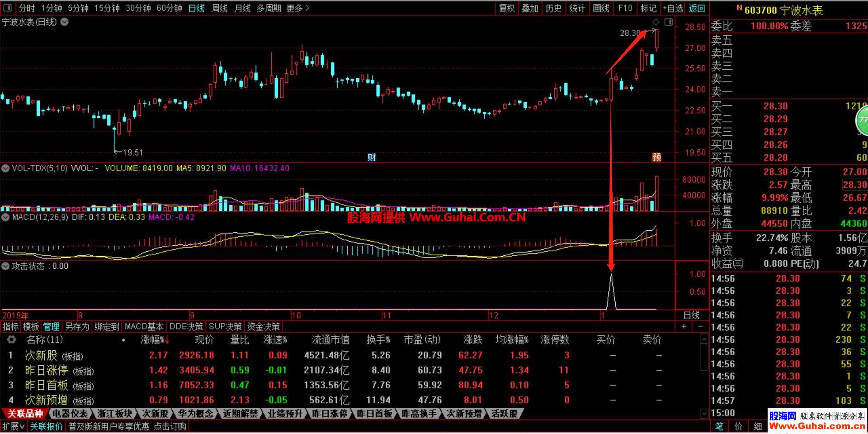Switch to 15分钟 period

coord(107,8)
